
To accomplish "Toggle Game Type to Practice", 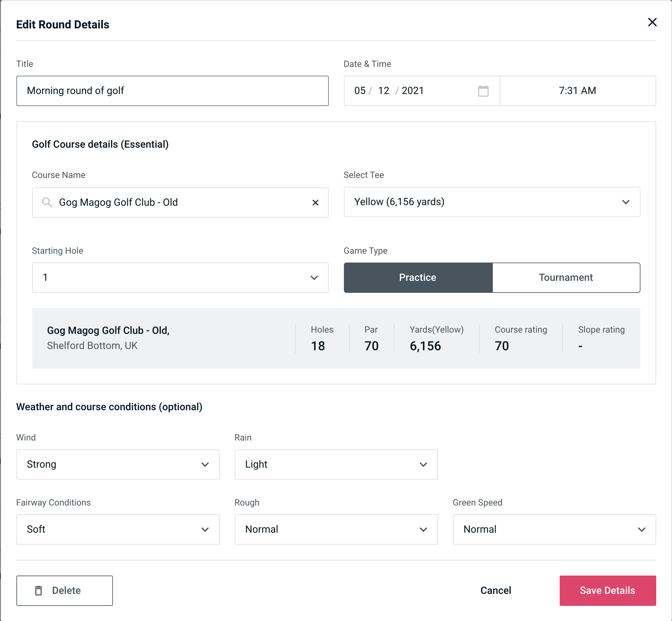I will point(418,277).
